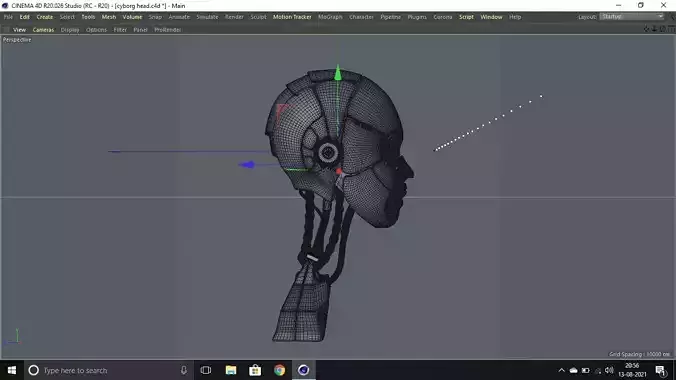Image resolution: width=676 pixels, height=380 pixels.
Task: Open the viewport Filter menu
Action: [120, 30]
